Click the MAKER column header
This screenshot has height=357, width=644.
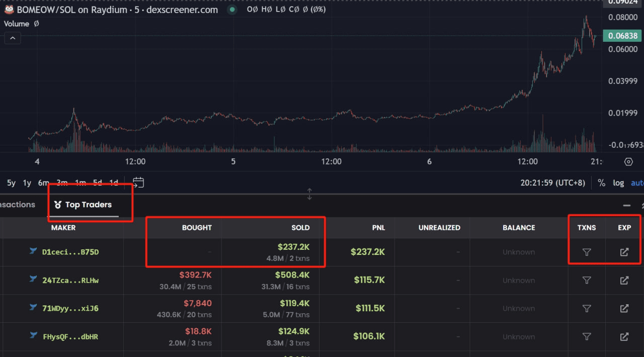click(63, 228)
